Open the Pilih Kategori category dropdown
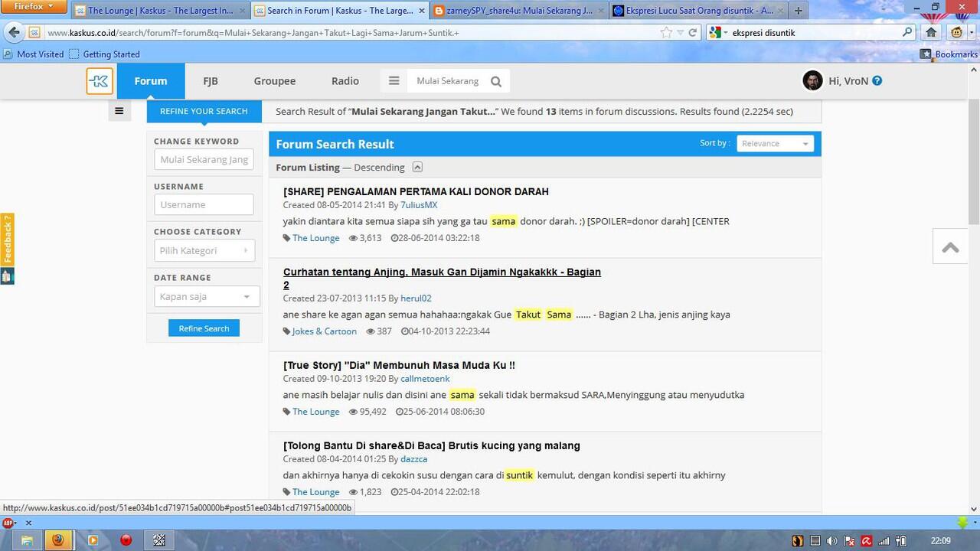Screen dimensions: 980x551 204,250
